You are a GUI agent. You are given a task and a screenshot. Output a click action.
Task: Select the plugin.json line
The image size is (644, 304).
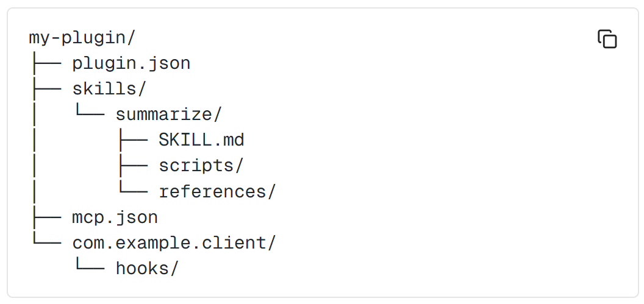click(x=132, y=63)
